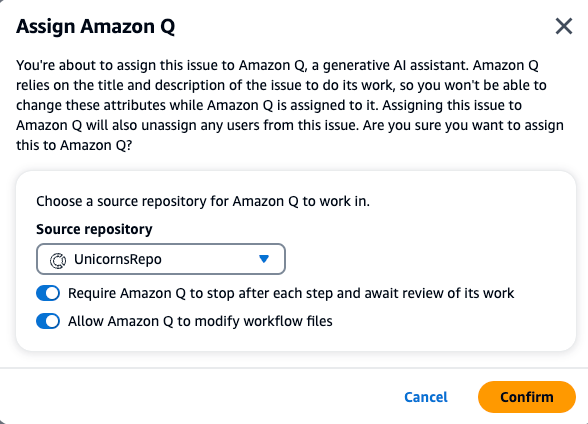This screenshot has width=588, height=424.
Task: Toggle off stop after each step requirement
Action: point(48,293)
